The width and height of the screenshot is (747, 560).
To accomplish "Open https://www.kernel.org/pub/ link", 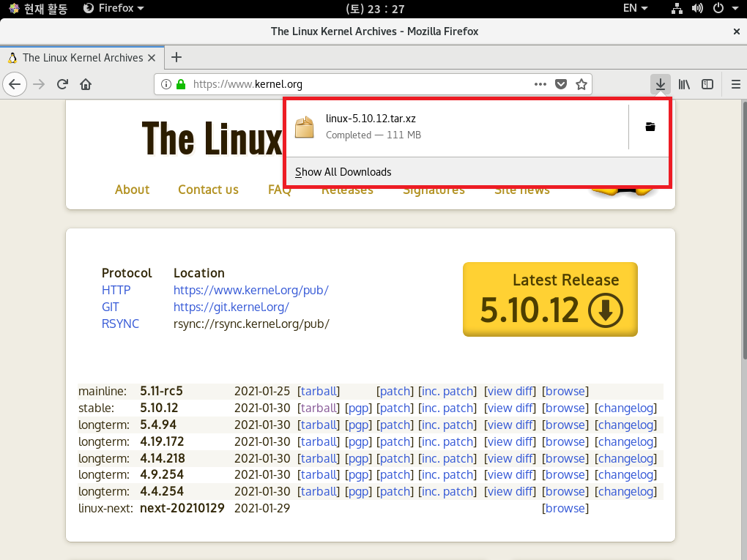I will 250,290.
